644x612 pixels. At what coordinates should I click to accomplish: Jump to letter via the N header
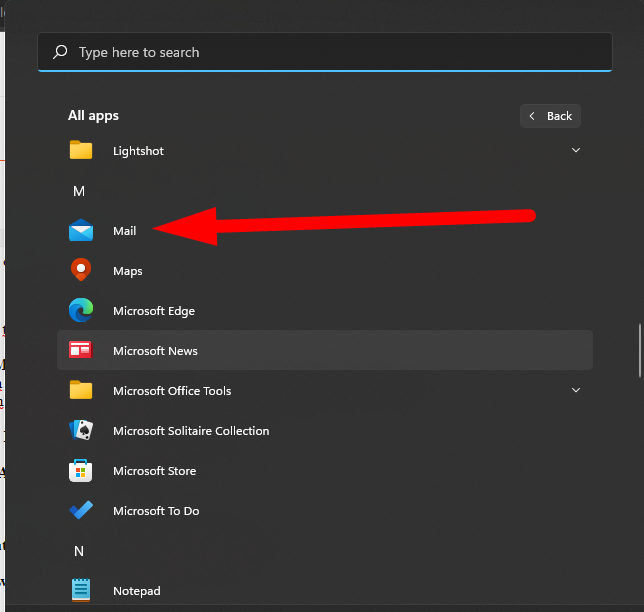[x=79, y=551]
